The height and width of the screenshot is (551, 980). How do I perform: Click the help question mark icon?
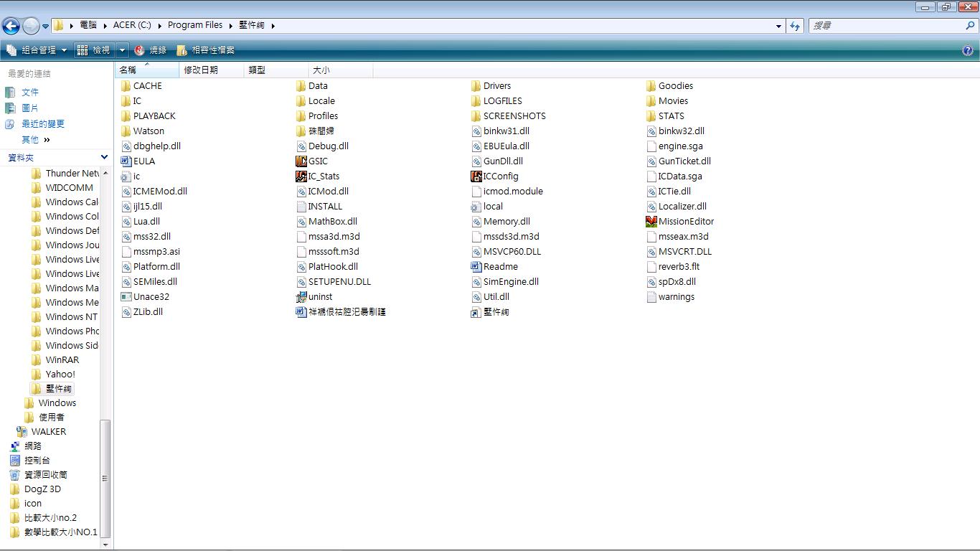(967, 50)
